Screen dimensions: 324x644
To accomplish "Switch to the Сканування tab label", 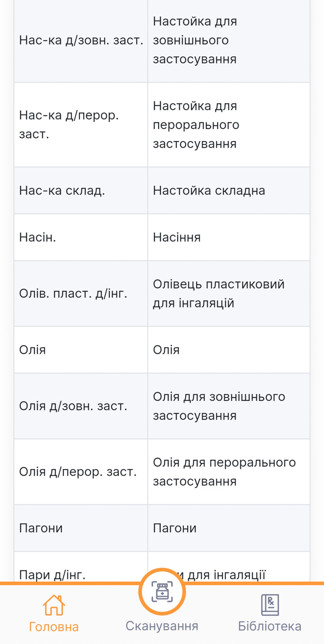I will 162,626.
